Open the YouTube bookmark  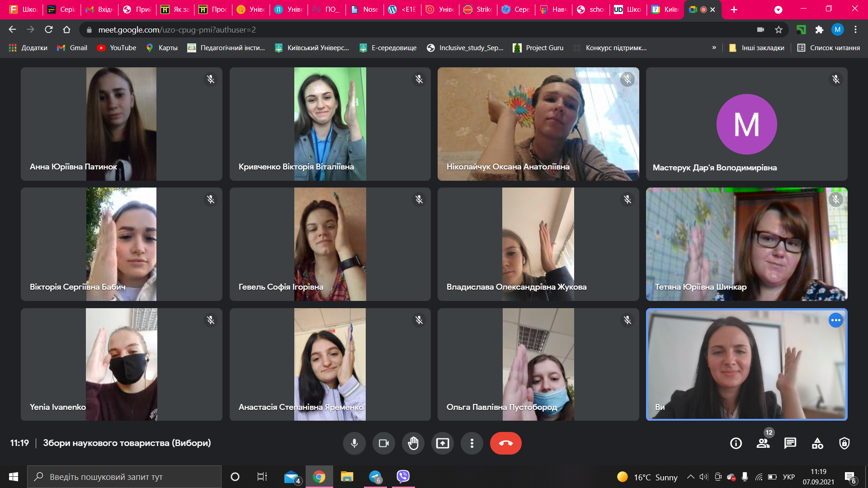pos(117,48)
